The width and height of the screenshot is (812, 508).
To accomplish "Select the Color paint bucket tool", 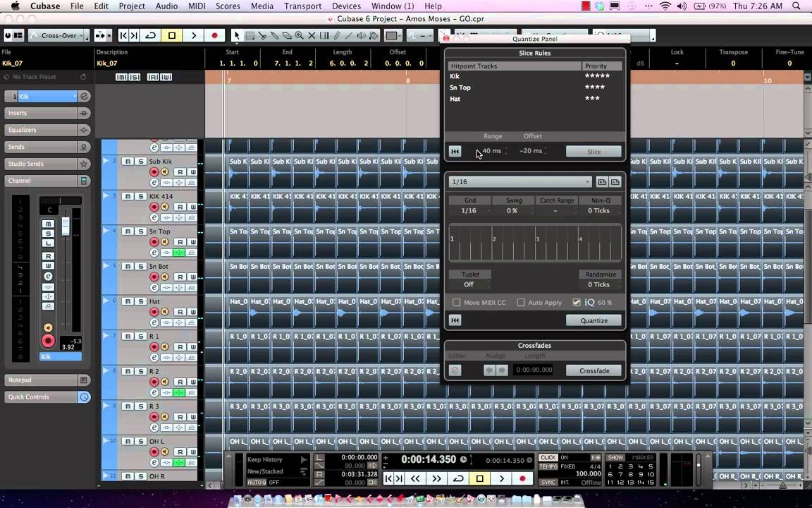I will click(x=374, y=35).
